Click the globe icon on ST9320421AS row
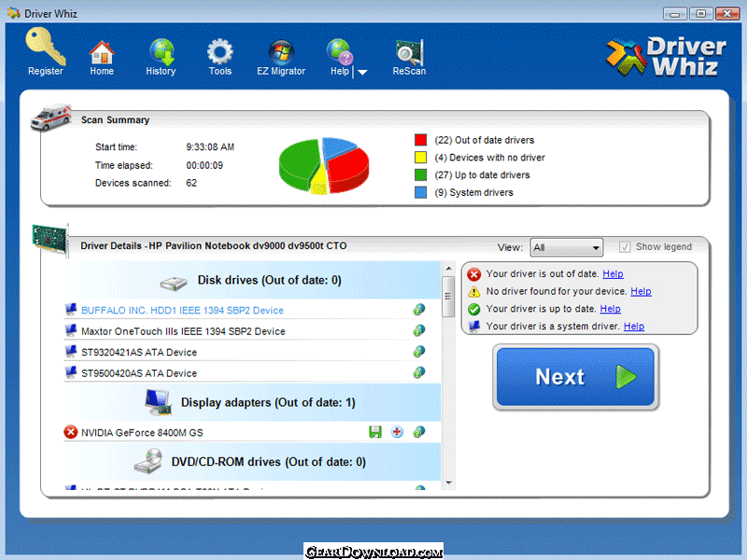Screen dimensions: 747x560 (418, 352)
